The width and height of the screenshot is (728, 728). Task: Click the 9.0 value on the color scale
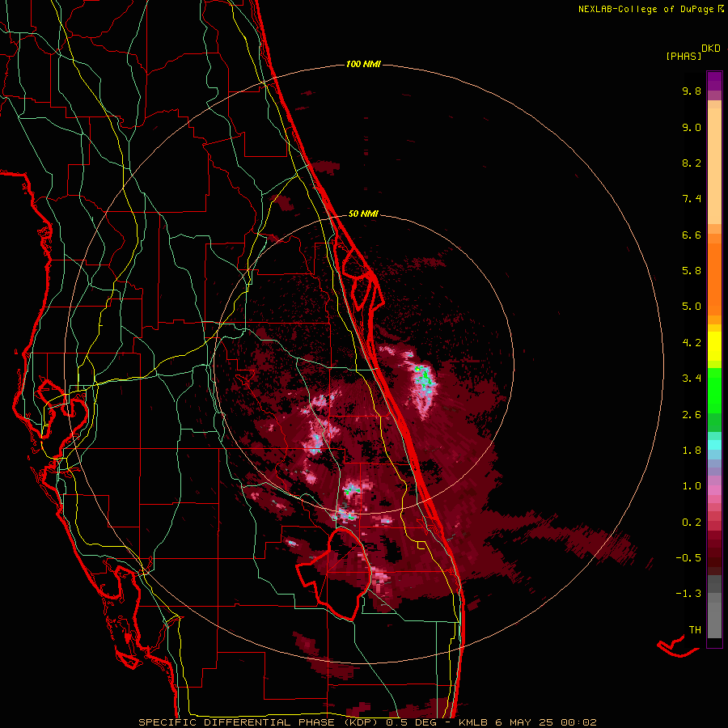click(692, 127)
